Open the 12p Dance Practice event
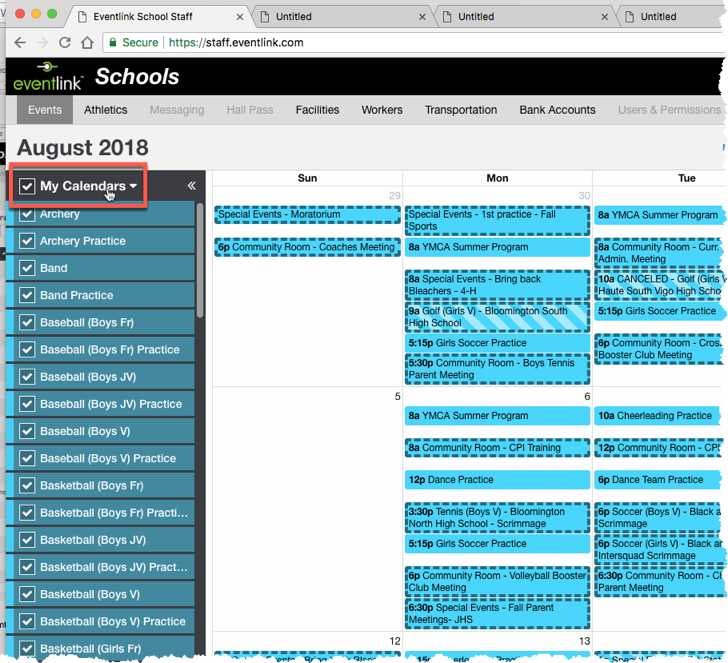 [497, 480]
